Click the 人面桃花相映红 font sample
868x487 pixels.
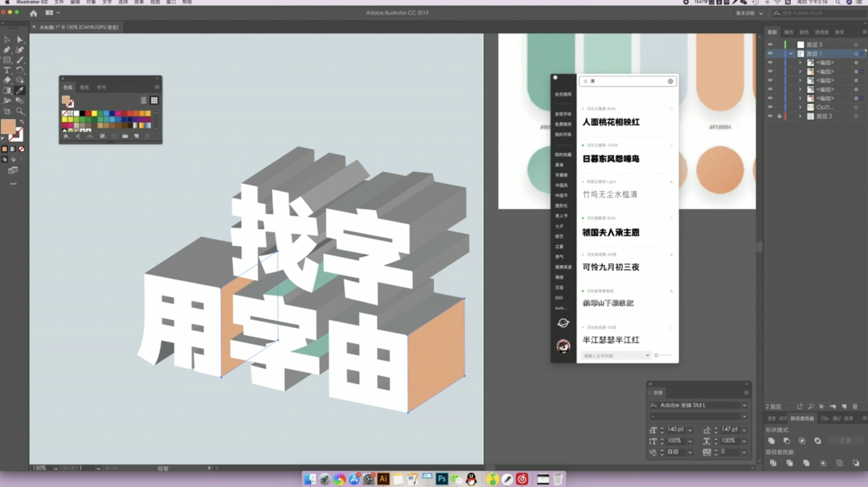point(611,122)
